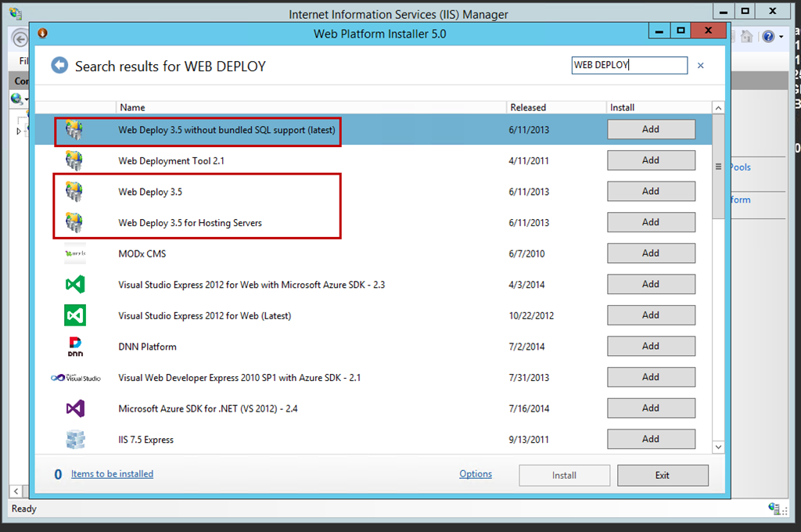Add IIS 7.5 Express
Image resolution: width=801 pixels, height=532 pixels.
651,439
